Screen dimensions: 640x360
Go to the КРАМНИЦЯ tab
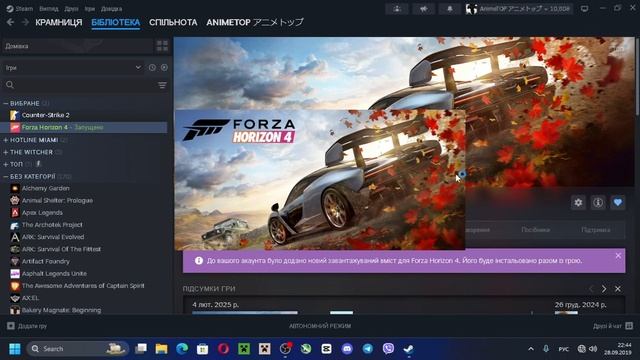coord(58,22)
